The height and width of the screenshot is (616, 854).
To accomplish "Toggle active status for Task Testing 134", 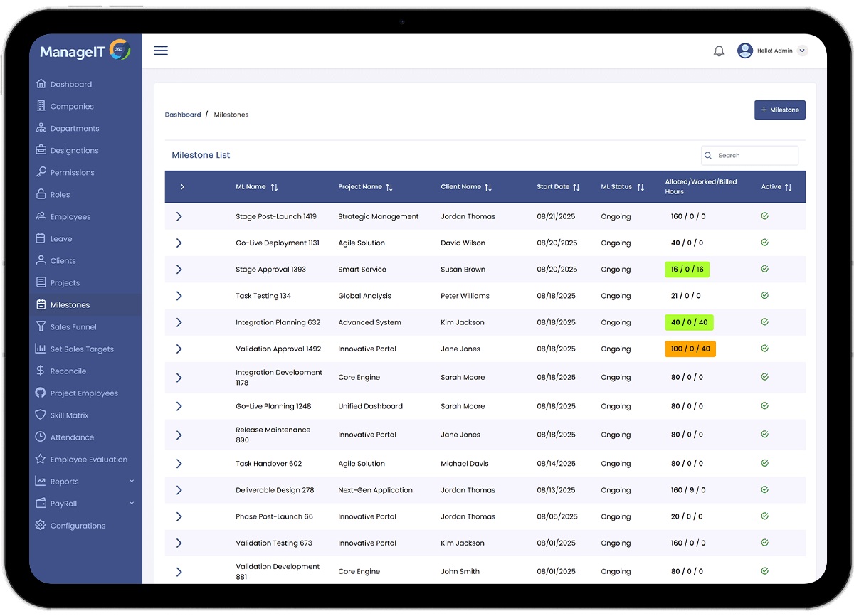I will click(x=765, y=295).
